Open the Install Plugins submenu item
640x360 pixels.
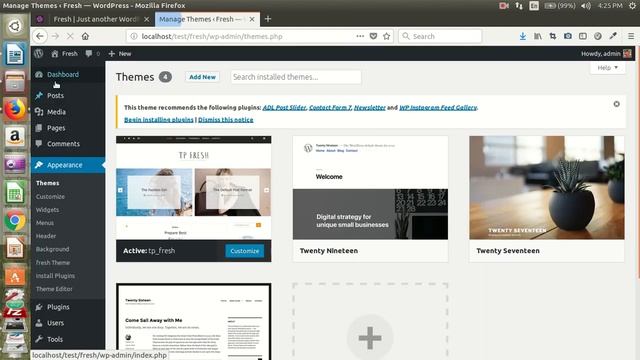coord(55,276)
